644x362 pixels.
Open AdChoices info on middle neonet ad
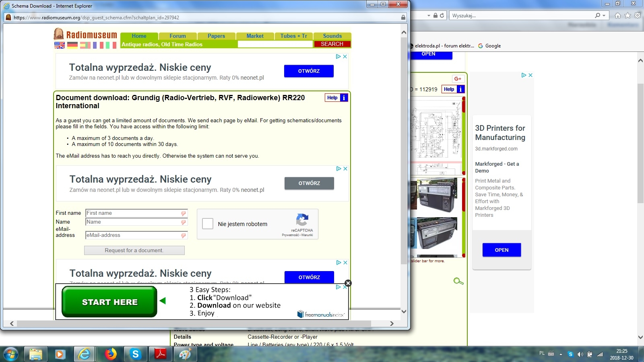(x=339, y=169)
